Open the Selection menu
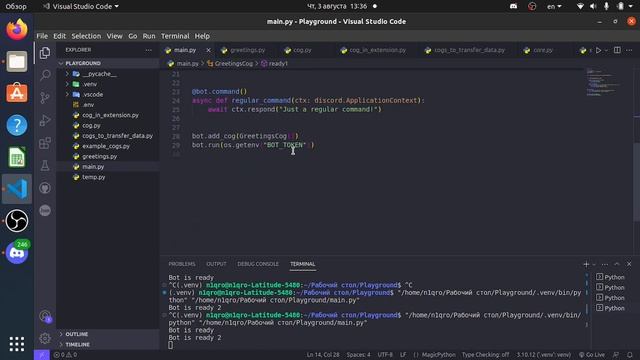This screenshot has width=640, height=360. coord(86,36)
